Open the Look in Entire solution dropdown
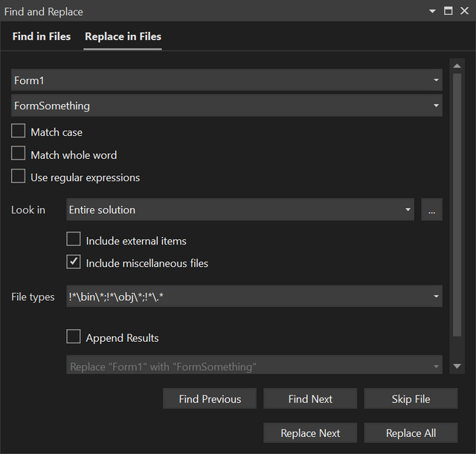Image resolution: width=476 pixels, height=454 pixels. pos(240,210)
